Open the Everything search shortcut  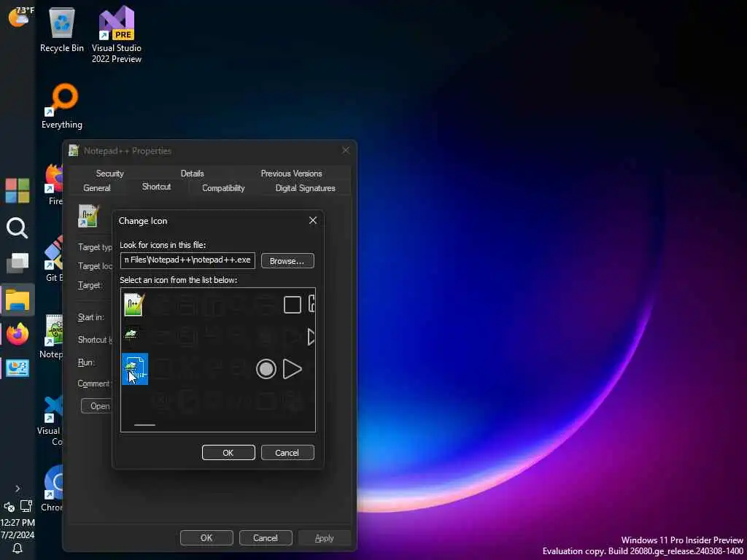click(x=62, y=106)
